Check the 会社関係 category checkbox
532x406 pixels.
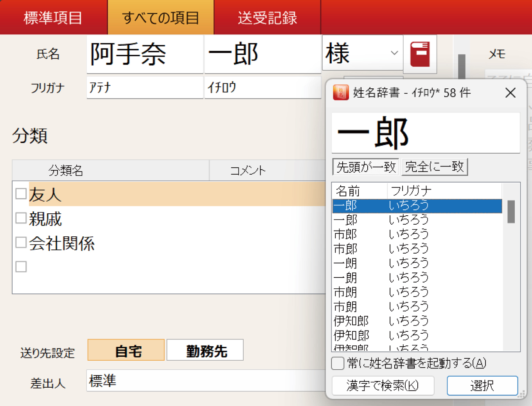[x=21, y=242]
